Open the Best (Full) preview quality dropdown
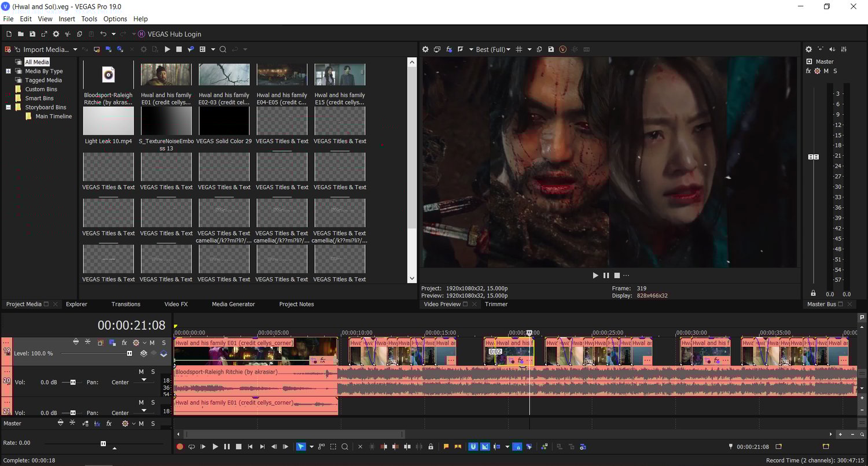 (x=492, y=50)
